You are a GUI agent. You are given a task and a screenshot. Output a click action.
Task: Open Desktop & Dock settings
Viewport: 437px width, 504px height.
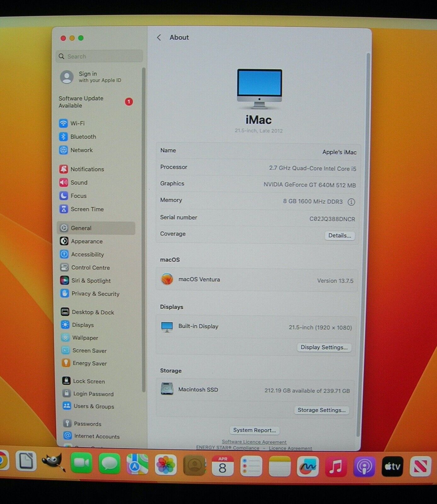(87, 312)
